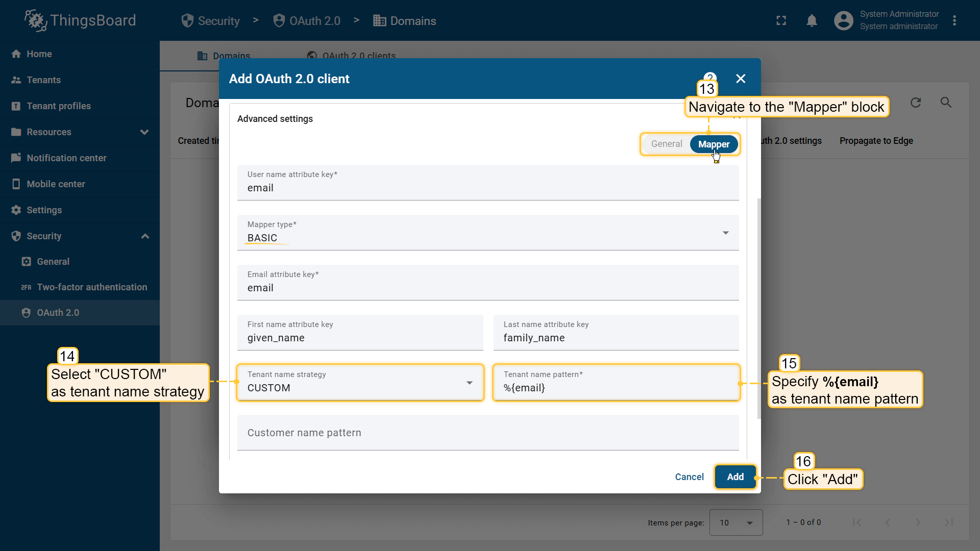Open the notifications bell icon

pos(812,20)
